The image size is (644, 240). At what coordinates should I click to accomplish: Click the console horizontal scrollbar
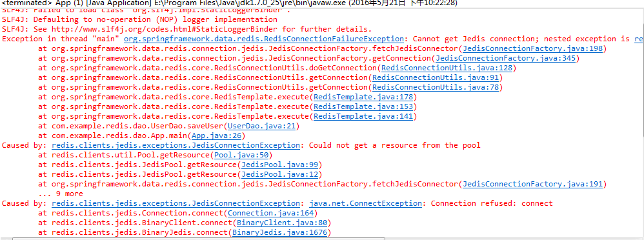[x=199, y=239]
